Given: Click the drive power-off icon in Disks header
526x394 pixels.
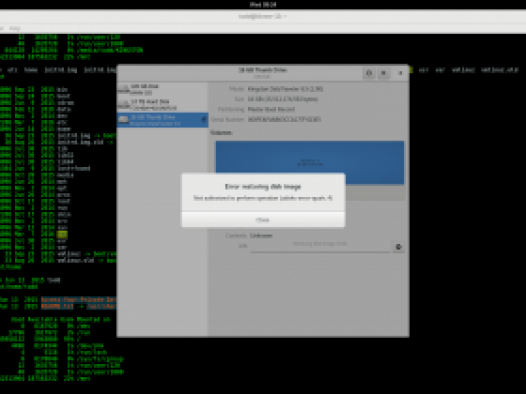Looking at the screenshot, I should click(369, 73).
